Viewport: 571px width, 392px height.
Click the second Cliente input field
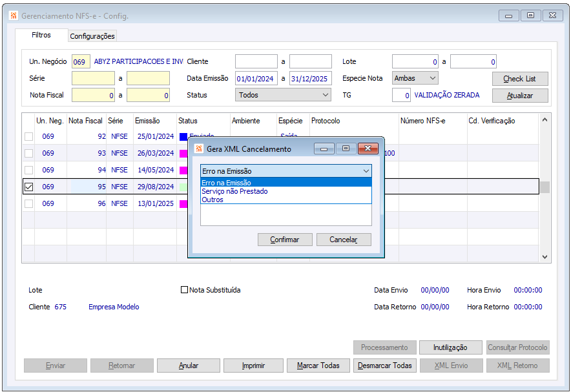pos(311,61)
